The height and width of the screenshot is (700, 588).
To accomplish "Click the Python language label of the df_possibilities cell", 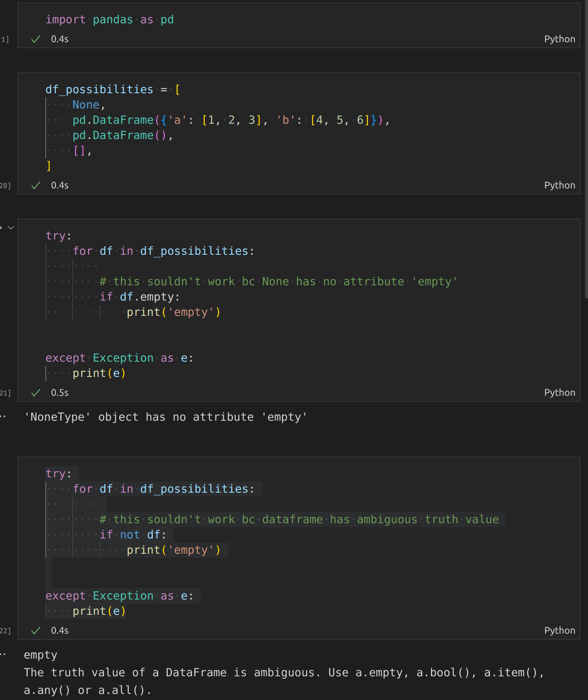I will point(559,185).
